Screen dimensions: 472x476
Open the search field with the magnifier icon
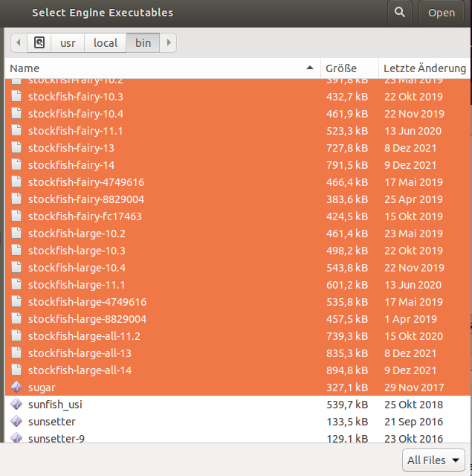coord(399,13)
